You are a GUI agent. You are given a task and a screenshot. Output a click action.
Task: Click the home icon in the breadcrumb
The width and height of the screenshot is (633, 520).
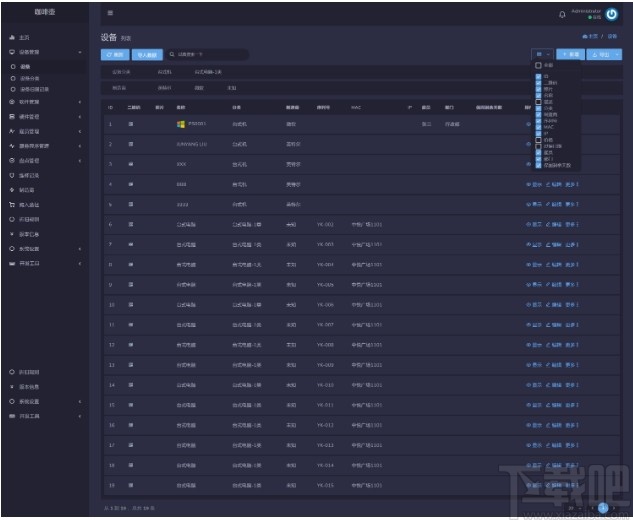coord(585,36)
